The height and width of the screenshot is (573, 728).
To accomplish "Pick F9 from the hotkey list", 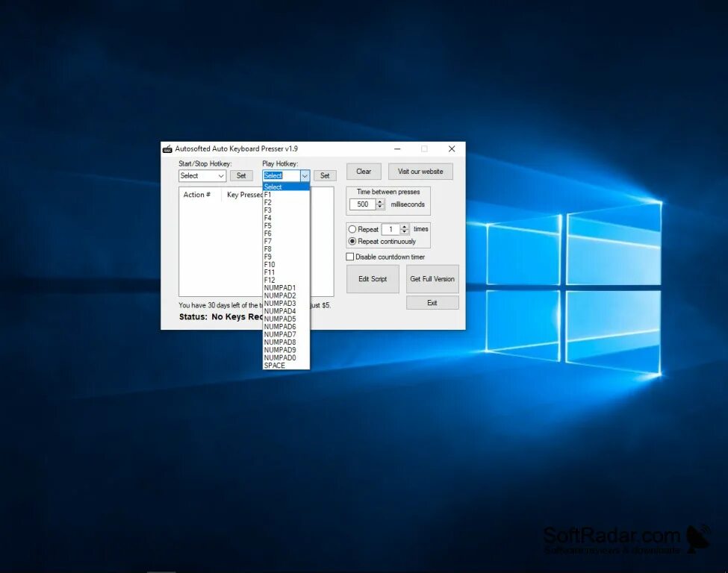I will pos(286,257).
